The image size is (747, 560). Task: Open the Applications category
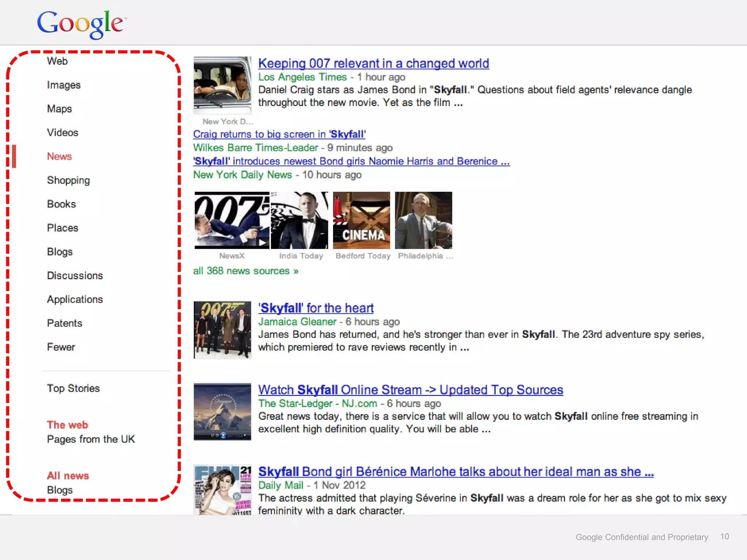coord(75,299)
